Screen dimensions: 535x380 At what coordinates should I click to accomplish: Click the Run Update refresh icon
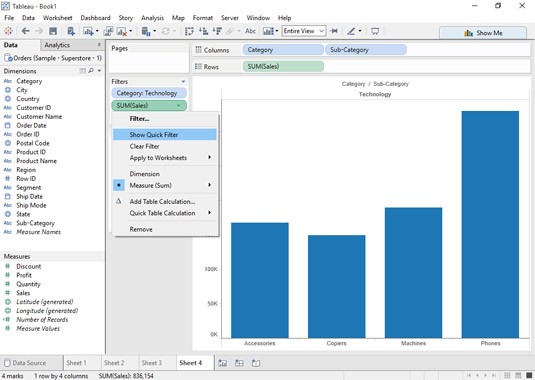click(165, 31)
